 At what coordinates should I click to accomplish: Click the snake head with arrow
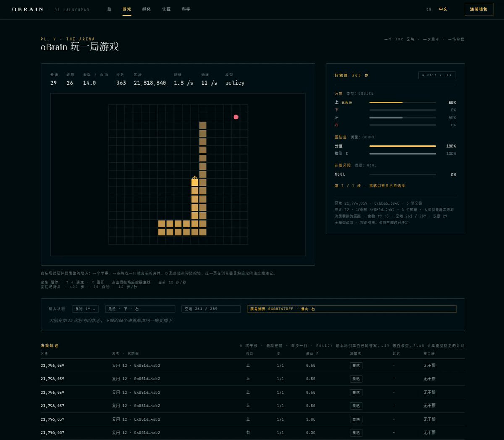click(x=194, y=182)
